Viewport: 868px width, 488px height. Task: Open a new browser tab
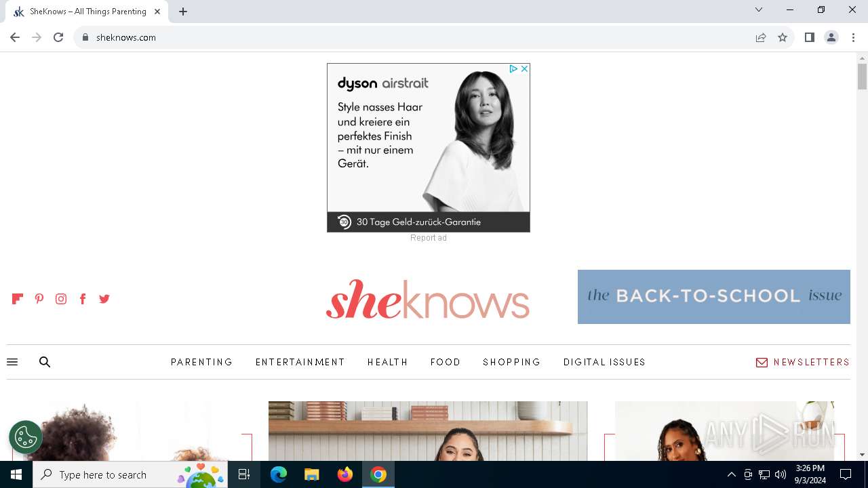(183, 12)
